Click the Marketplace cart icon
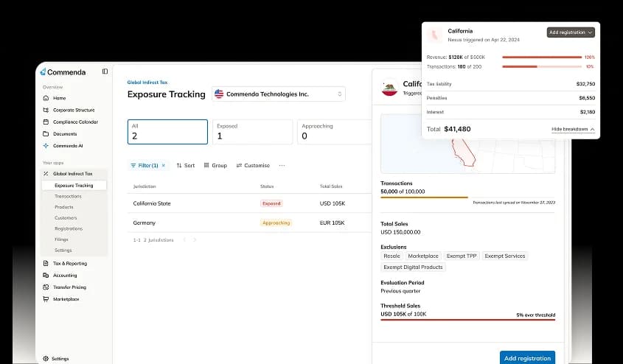Viewport: 623px width, 364px height. coord(46,299)
